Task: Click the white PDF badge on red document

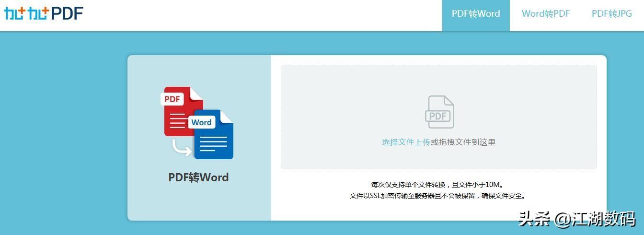Action: coord(172,99)
